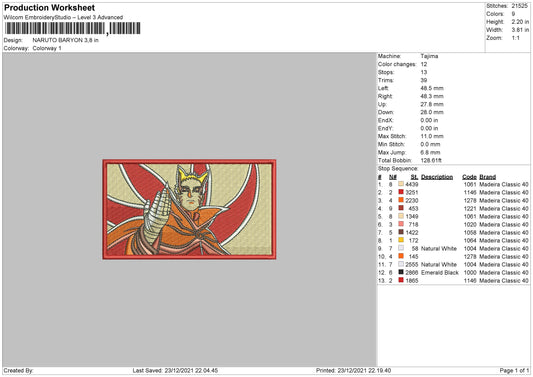Viewport: 533px width, 377px height.
Task: Click the yellow swatch next to 172
Action: pyautogui.click(x=401, y=240)
